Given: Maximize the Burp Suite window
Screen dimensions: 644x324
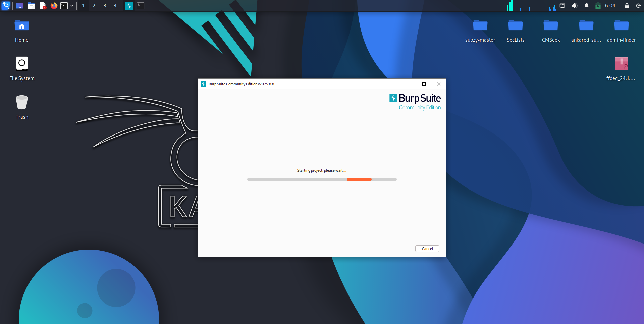Looking at the screenshot, I should (424, 84).
